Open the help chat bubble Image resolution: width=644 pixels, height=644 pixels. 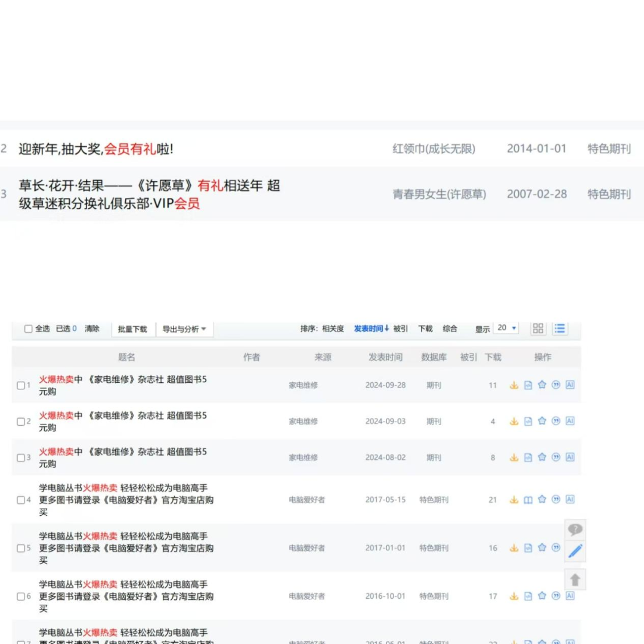575,530
